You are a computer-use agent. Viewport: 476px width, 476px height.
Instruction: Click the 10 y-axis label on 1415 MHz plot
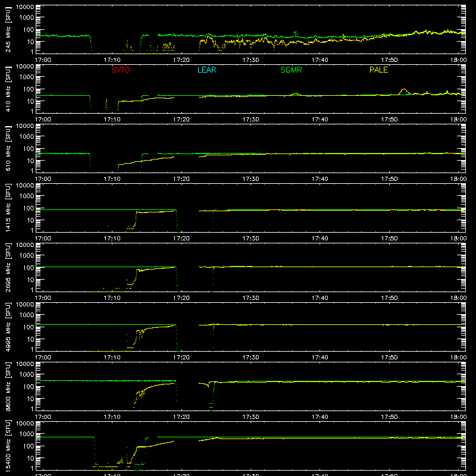click(x=30, y=220)
